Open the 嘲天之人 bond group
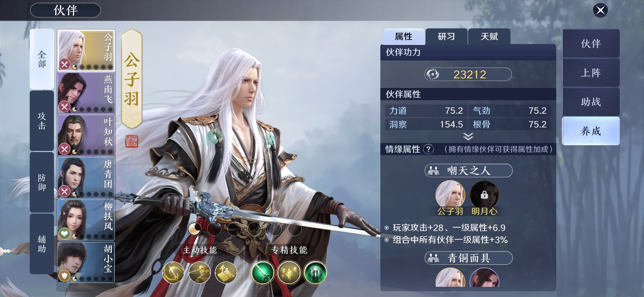The width and height of the screenshot is (644, 297). coord(468,170)
